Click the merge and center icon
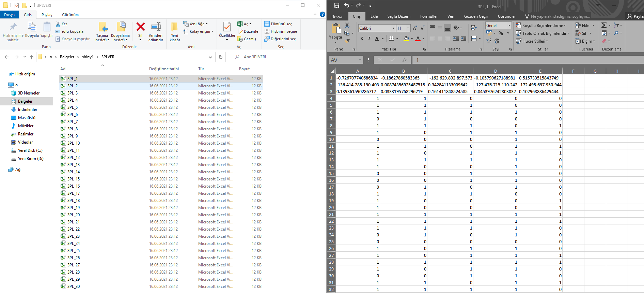Screen dimensions: 644x293 474,39
